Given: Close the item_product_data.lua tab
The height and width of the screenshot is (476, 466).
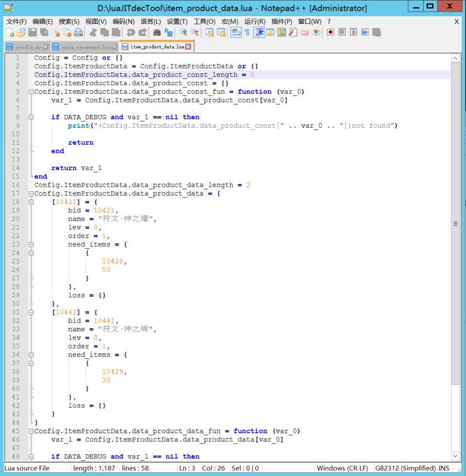Looking at the screenshot, I should 188,47.
